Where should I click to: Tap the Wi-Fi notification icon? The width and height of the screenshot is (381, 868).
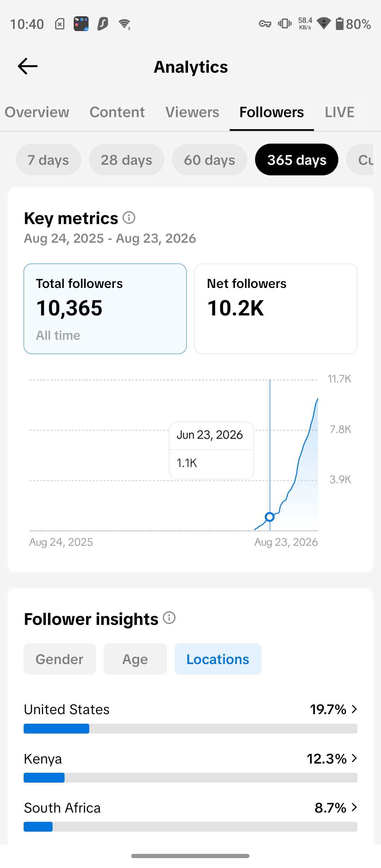pos(125,24)
